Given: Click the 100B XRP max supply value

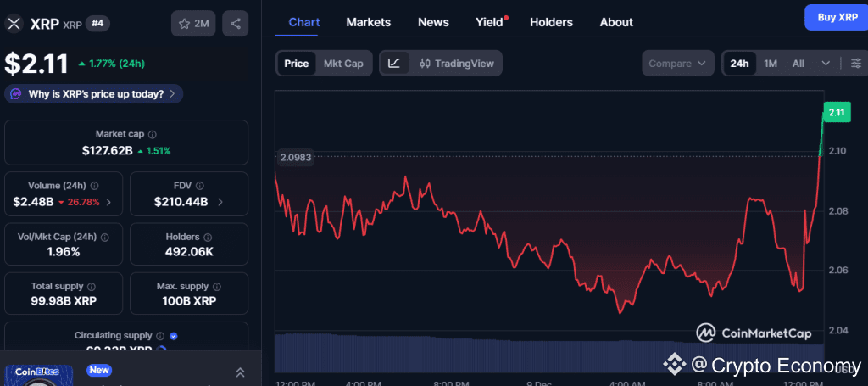Looking at the screenshot, I should click(189, 301).
